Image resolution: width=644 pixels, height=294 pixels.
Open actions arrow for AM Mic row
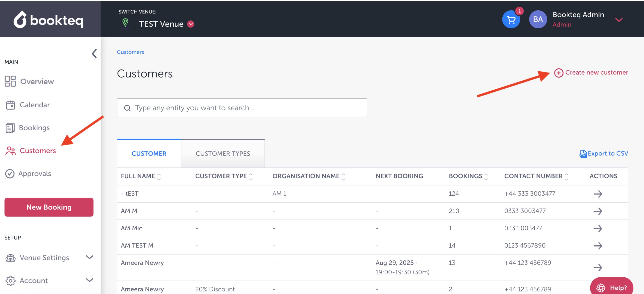tap(598, 228)
